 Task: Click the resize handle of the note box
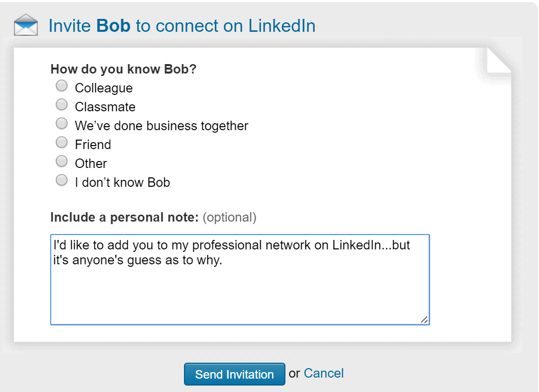(x=424, y=319)
